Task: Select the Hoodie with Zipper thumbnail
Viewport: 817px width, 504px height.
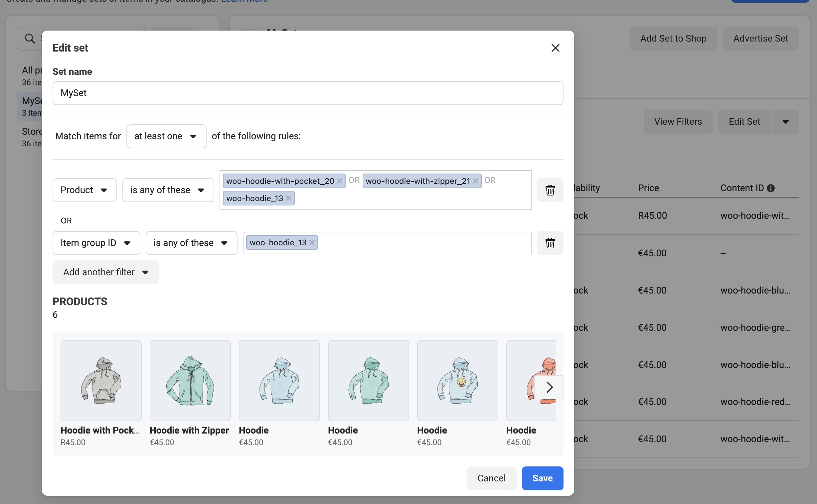Action: 190,380
